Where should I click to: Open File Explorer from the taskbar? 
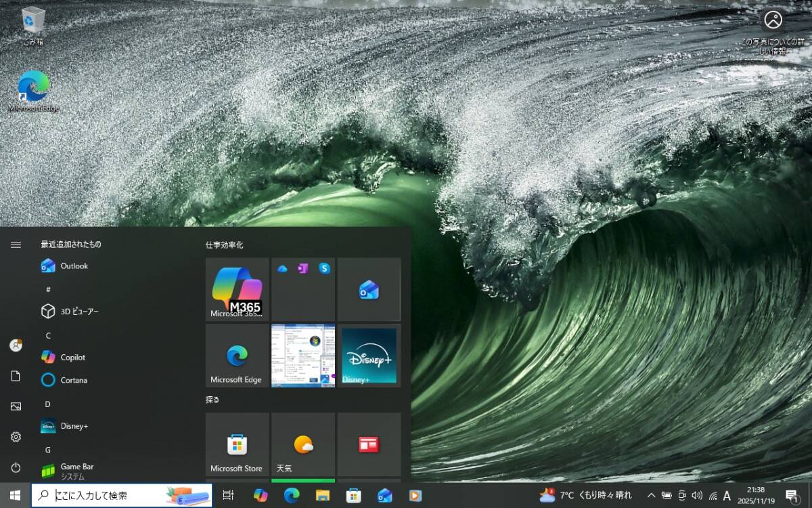323,495
